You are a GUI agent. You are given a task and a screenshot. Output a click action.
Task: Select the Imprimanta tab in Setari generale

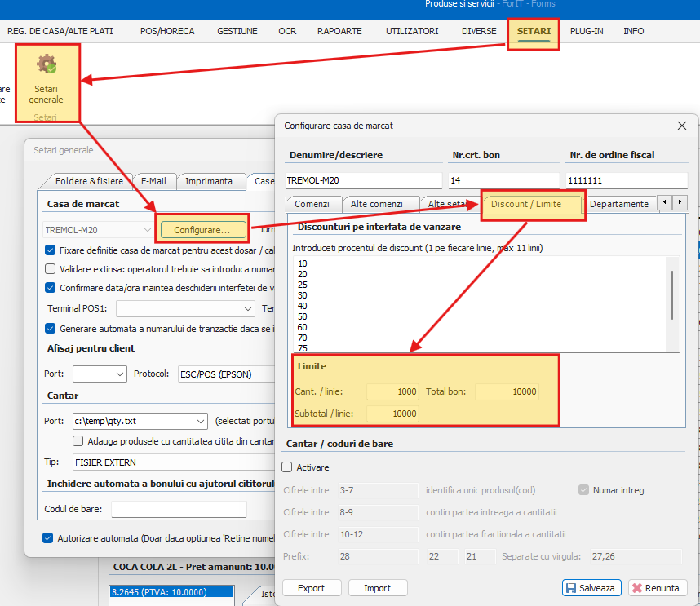click(208, 181)
